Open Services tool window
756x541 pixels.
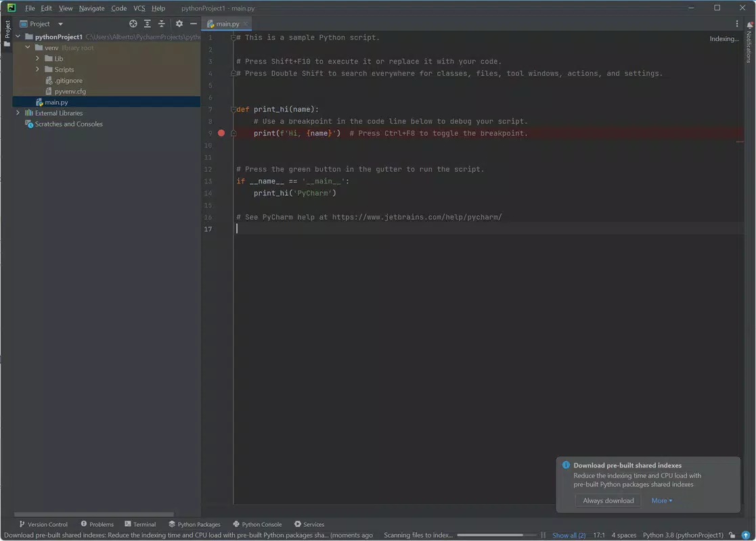[x=309, y=524]
